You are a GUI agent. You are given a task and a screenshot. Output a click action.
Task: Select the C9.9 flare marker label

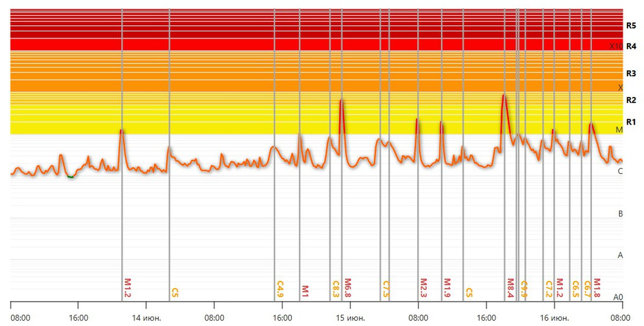click(524, 288)
